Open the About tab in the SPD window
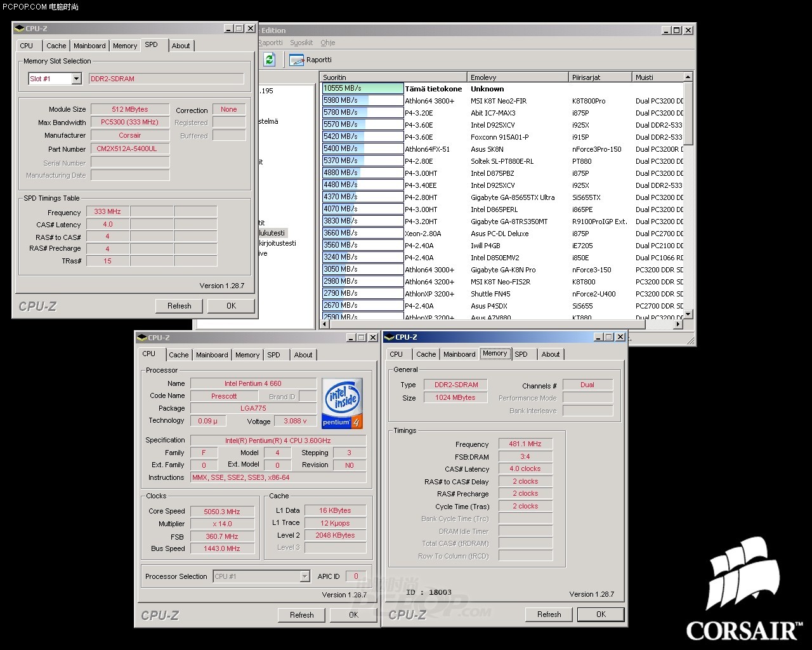812x650 pixels. click(x=181, y=46)
